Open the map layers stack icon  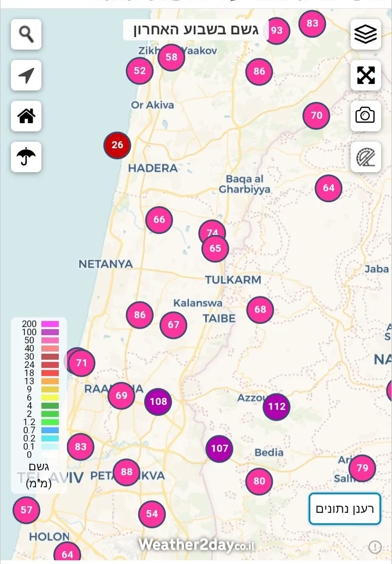365,34
